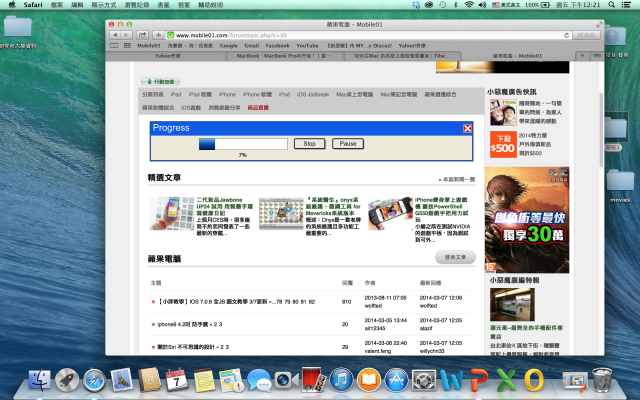The image size is (640, 400).
Task: Open Gmail bookmark in bookmarks bar
Action: (x=251, y=46)
